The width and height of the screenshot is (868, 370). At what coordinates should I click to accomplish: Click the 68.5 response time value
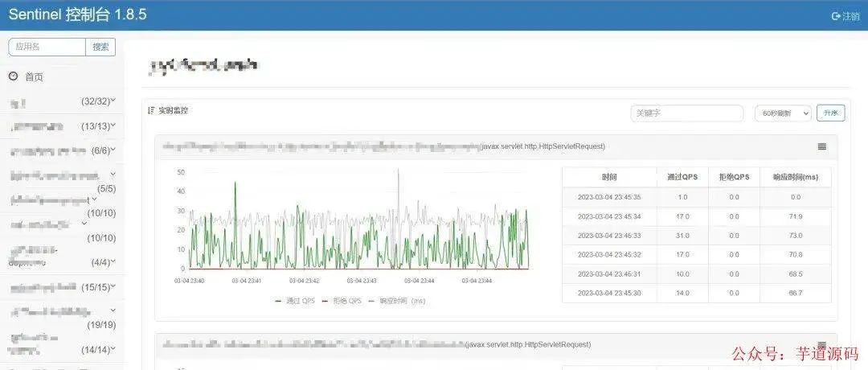[796, 273]
